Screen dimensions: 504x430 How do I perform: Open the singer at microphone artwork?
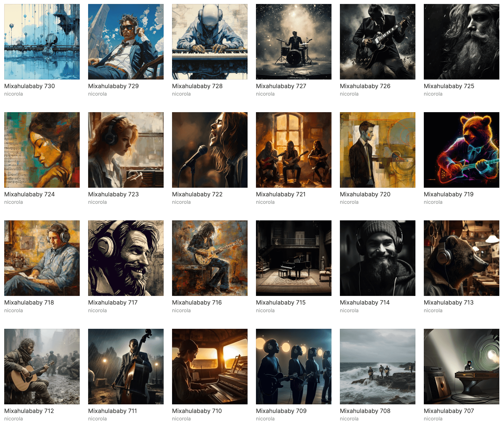tap(210, 150)
